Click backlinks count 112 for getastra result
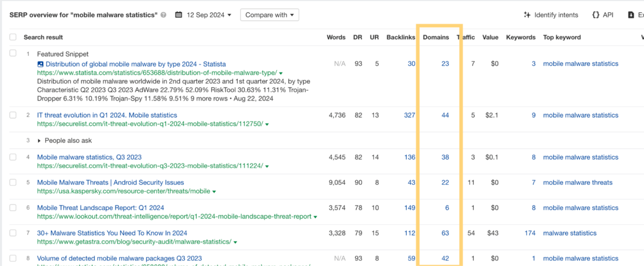Viewport: 644px width, 266px height. tap(409, 233)
